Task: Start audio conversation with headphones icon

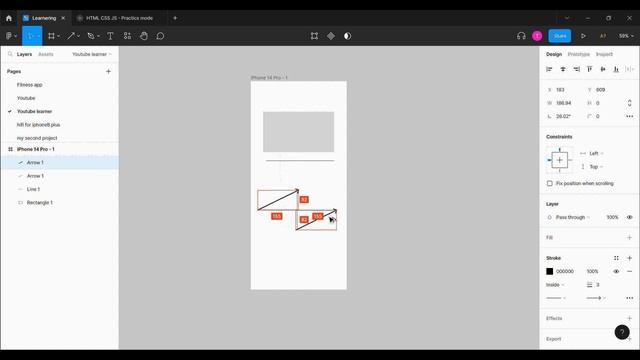Action: [x=521, y=36]
